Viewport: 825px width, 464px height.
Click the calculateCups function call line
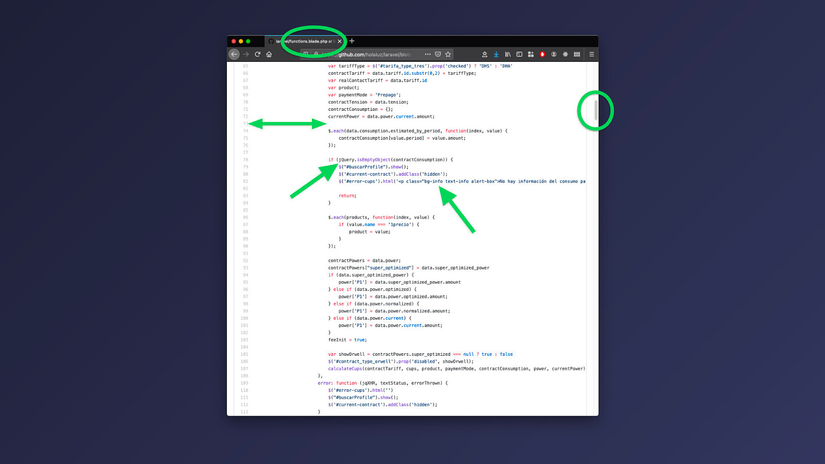456,369
